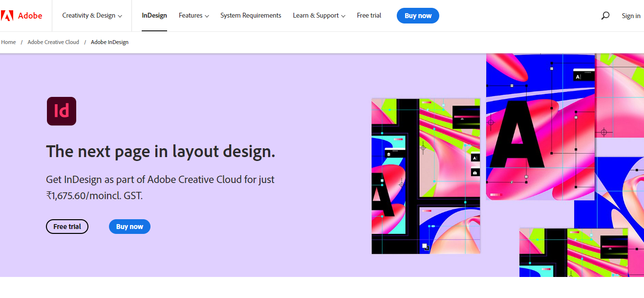
Task: Open the Features dropdown menu
Action: (x=190, y=15)
